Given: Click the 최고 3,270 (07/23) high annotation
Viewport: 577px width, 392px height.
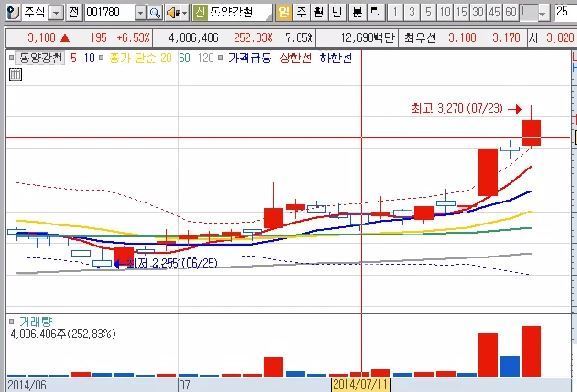Looking at the screenshot, I should [457, 108].
